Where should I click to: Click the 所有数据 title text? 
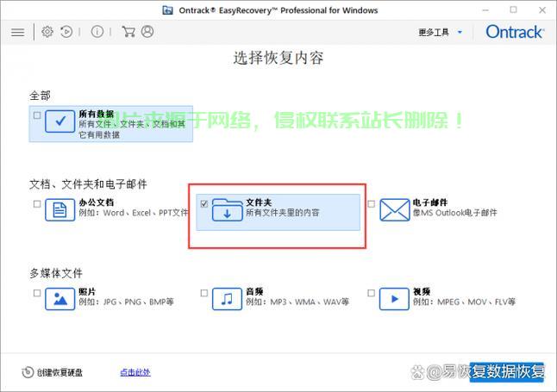tap(97, 114)
